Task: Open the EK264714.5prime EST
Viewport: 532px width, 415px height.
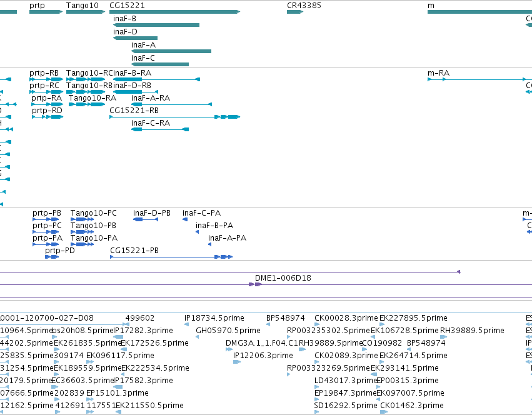Action: coord(413,355)
